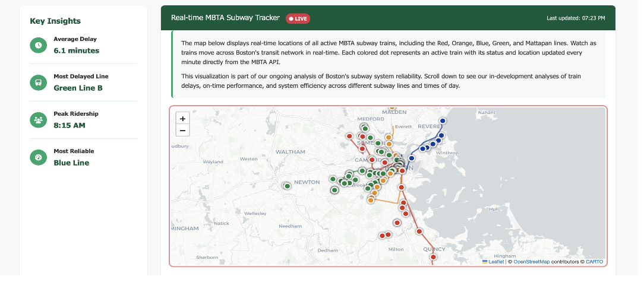644x292 pixels.
Task: Select the red train marker below Quincy label
Action: click(433, 257)
